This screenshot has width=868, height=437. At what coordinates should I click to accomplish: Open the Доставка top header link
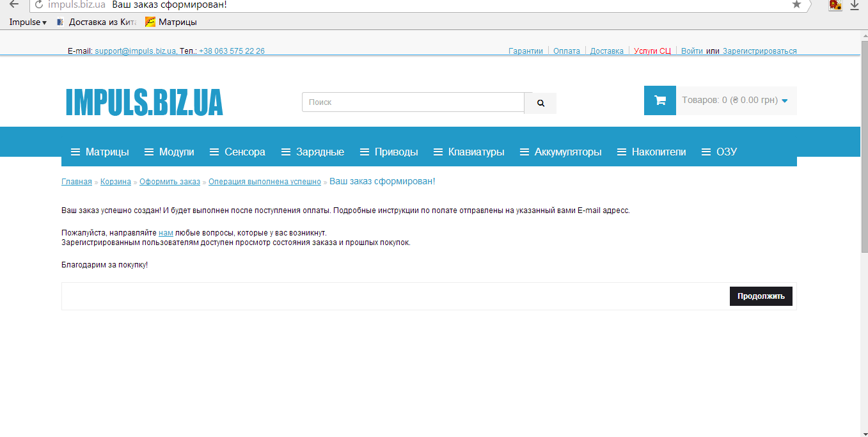[607, 51]
